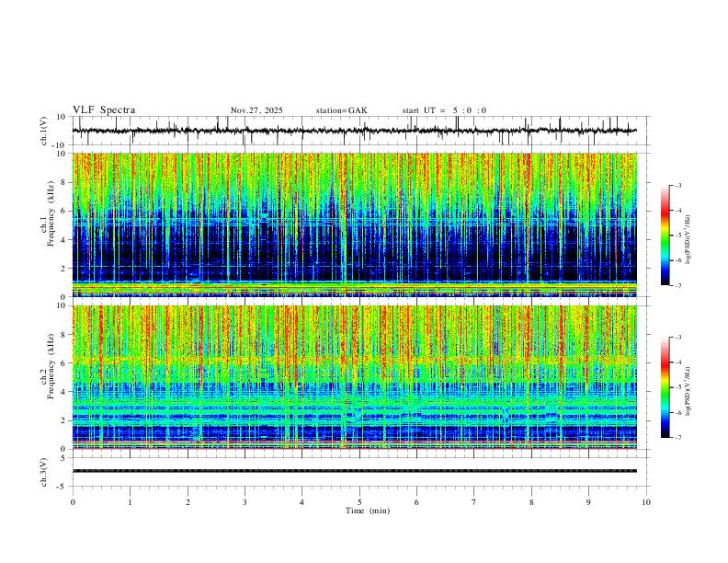Click the 'Time (min)' axis label
728x563 pixels.
click(x=368, y=511)
